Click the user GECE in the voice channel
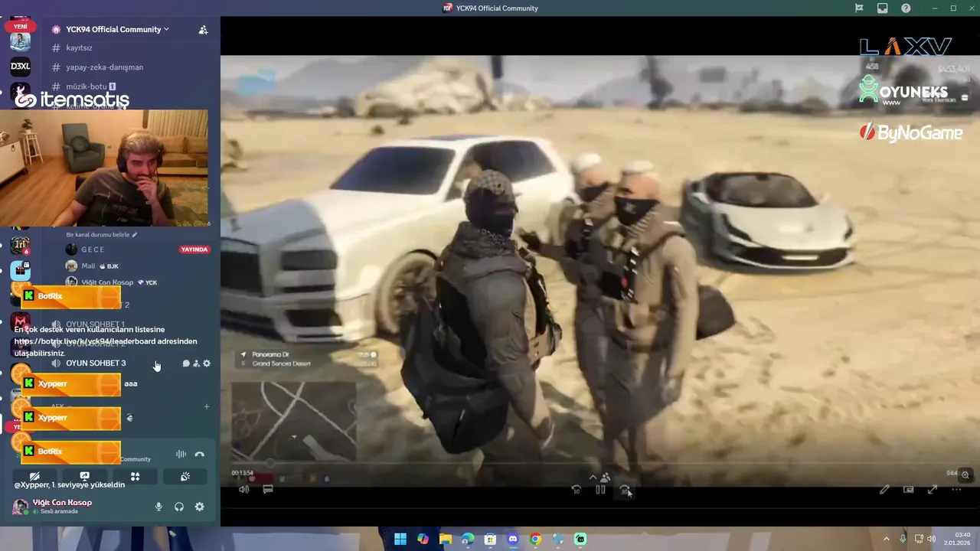This screenshot has height=551, width=980. tap(93, 249)
